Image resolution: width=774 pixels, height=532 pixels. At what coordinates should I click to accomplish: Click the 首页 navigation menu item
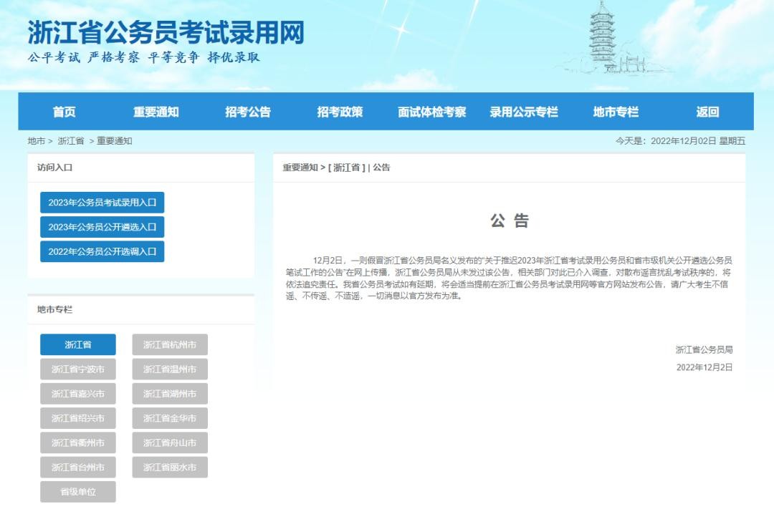click(64, 112)
